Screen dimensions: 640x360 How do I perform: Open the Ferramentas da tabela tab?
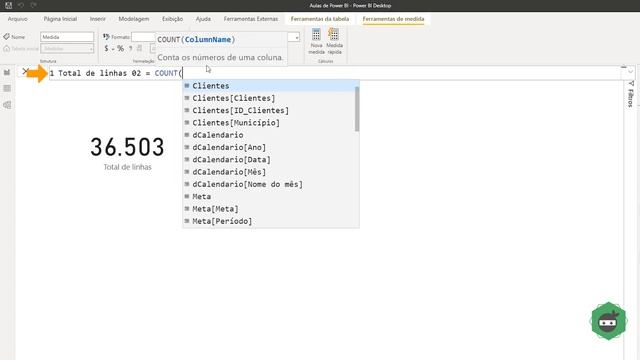coord(320,19)
